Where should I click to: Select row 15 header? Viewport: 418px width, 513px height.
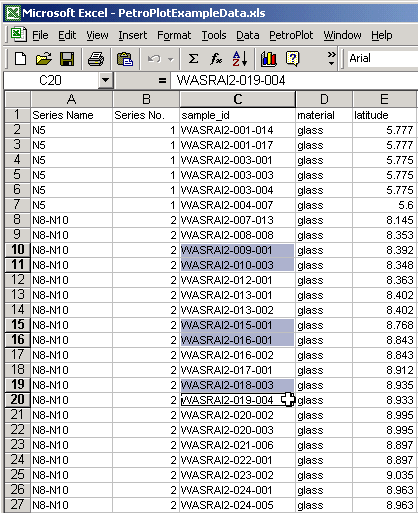coord(18,325)
